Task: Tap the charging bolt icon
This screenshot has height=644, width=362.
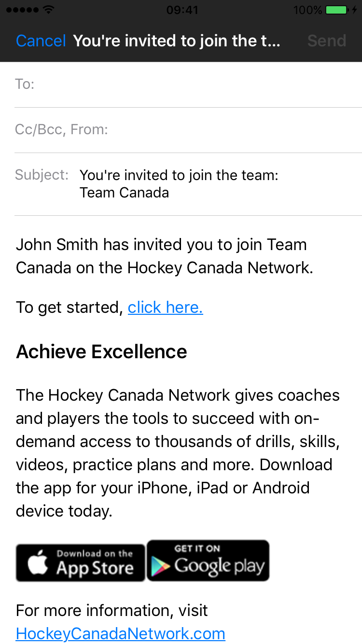Action: pos(355,10)
